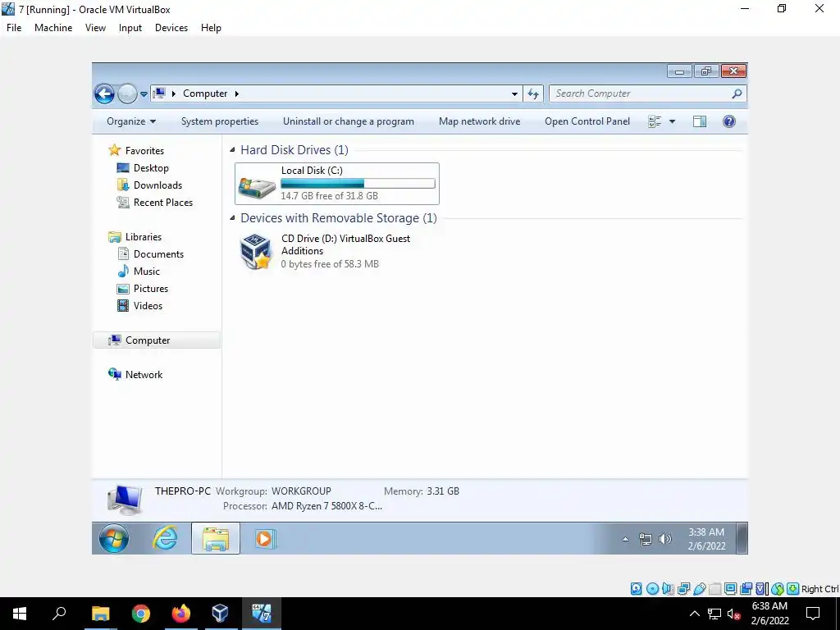
Task: Click the VirtualBox optical disk indicator icon
Action: coord(652,589)
